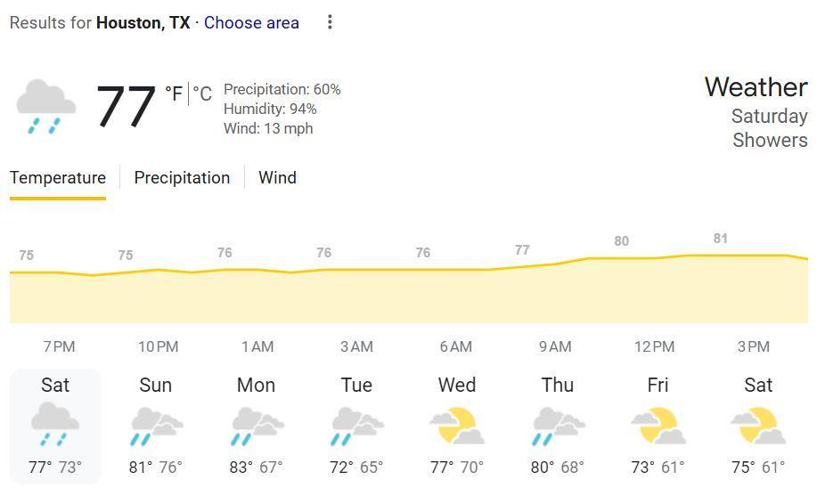Switch to the Wind tab
The image size is (825, 504).
(x=277, y=178)
